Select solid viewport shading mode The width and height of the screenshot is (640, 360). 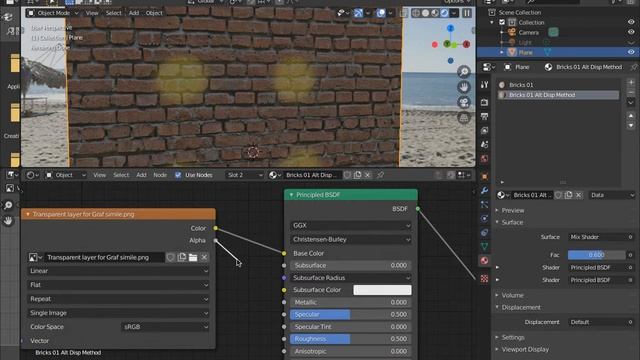click(x=425, y=13)
